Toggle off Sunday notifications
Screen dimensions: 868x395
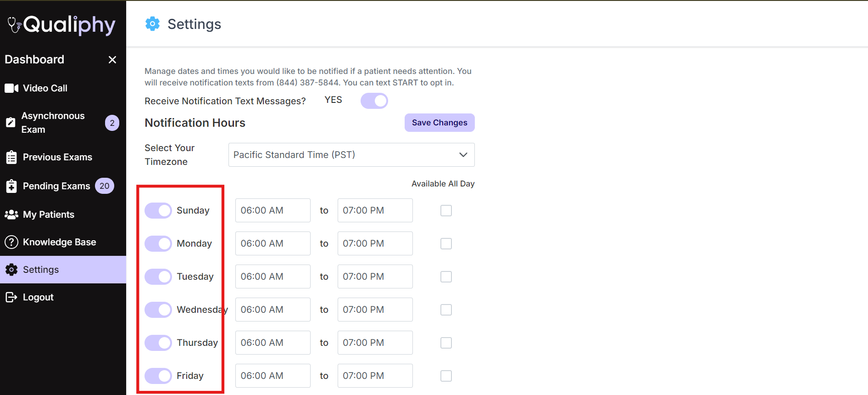(158, 210)
